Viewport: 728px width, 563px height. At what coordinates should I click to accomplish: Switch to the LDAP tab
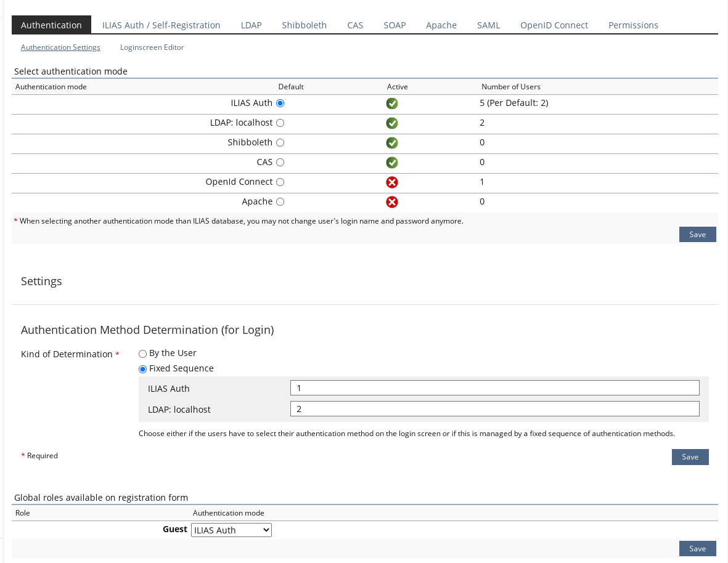(x=251, y=25)
